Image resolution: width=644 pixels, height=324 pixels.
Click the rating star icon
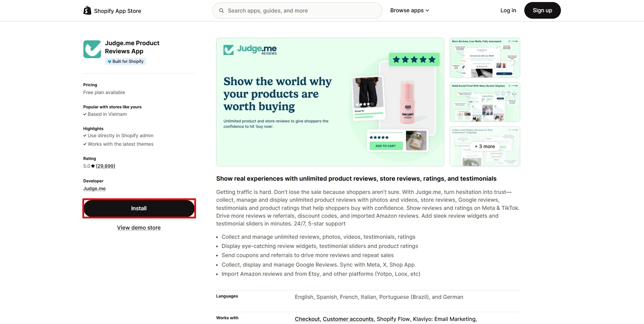[x=93, y=166]
